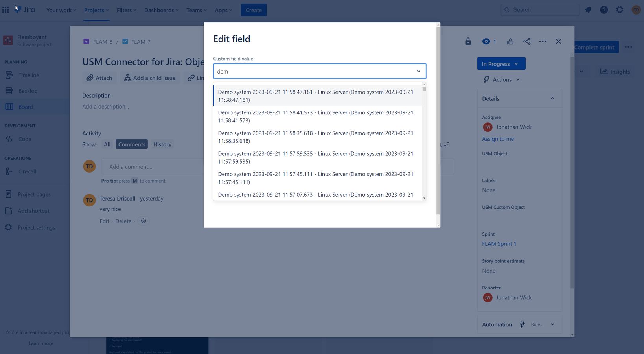Image resolution: width=644 pixels, height=354 pixels.
Task: Select Demo system 11:58:35.618 option
Action: 318,137
